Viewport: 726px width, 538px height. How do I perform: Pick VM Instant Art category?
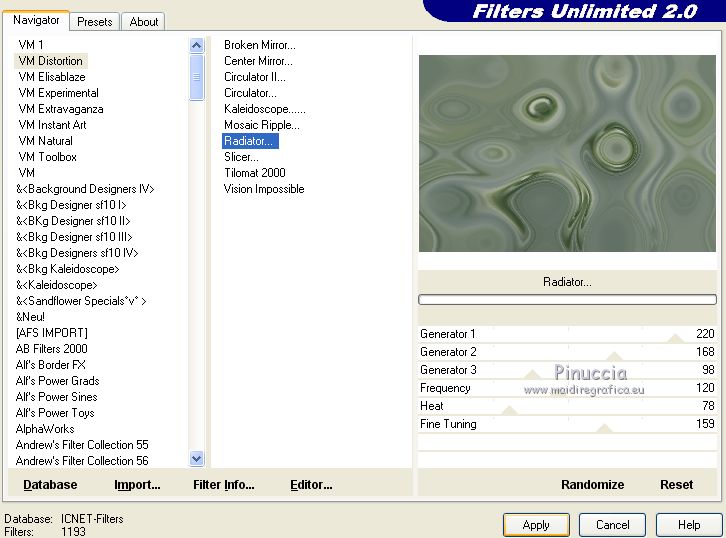pyautogui.click(x=52, y=125)
